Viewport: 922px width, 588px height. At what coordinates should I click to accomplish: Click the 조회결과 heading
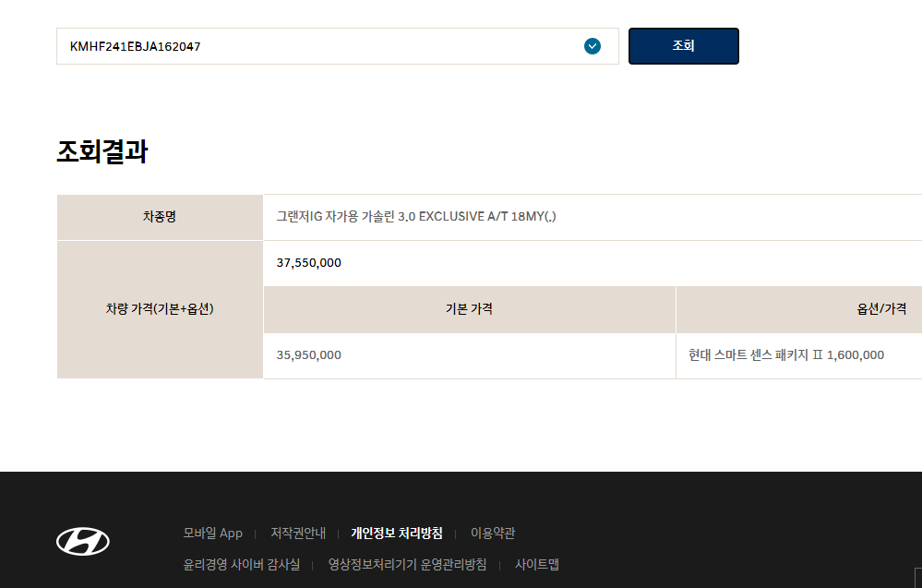pyautogui.click(x=102, y=151)
